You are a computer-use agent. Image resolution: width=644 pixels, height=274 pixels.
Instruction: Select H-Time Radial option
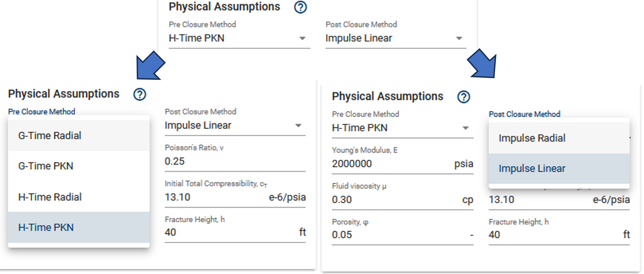click(79, 197)
